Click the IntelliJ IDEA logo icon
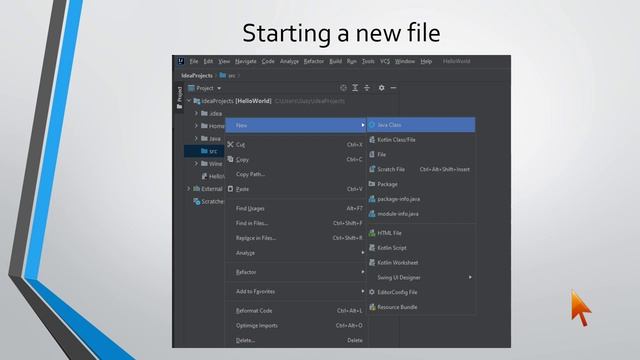This screenshot has width=640, height=360. point(181,61)
